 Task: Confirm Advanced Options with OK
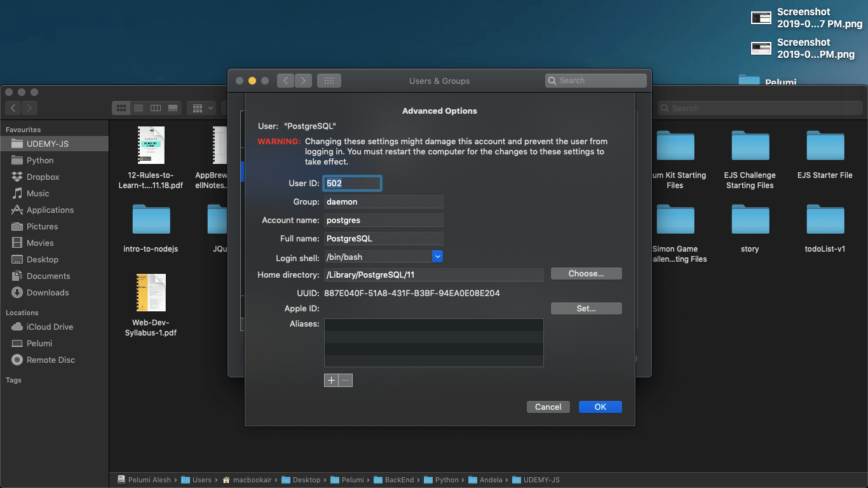tap(600, 407)
